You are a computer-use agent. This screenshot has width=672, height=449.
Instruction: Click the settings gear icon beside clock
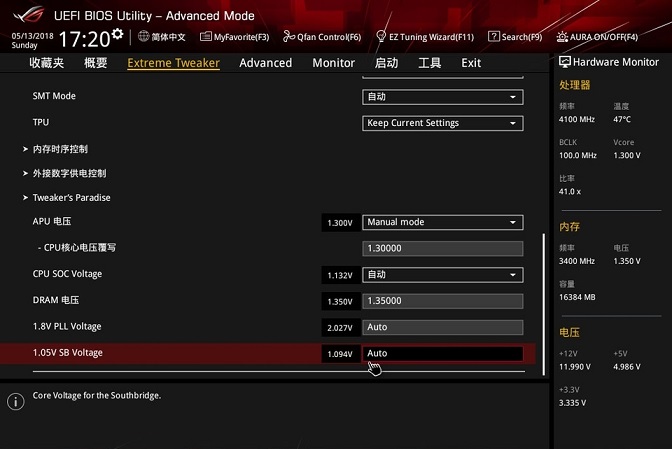[118, 35]
